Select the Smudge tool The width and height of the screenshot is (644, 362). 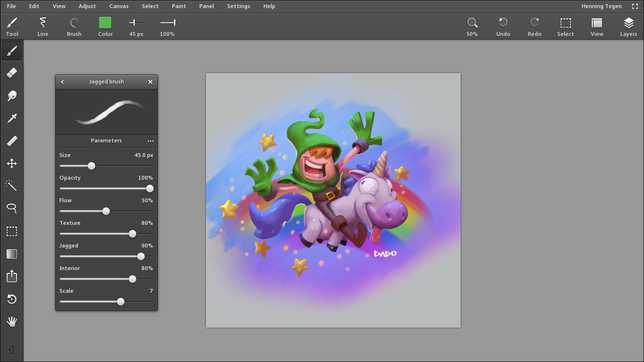(x=12, y=96)
